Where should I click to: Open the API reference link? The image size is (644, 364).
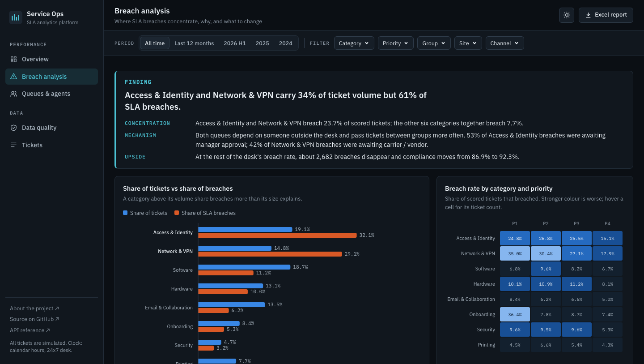[30, 330]
